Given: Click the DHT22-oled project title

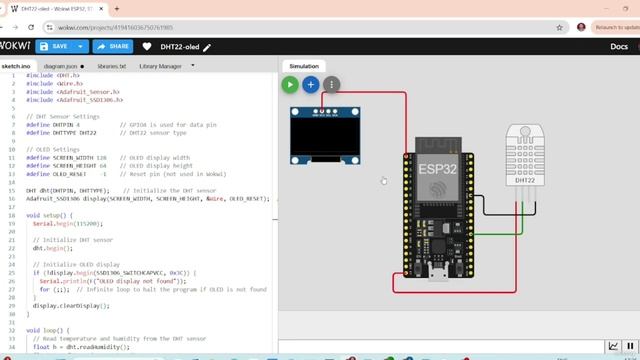Looking at the screenshot, I should point(180,47).
